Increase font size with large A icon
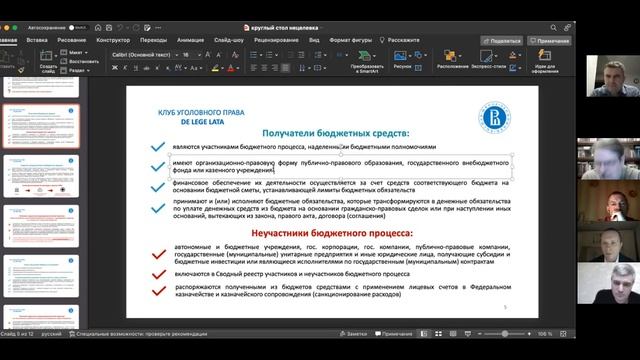 click(208, 55)
